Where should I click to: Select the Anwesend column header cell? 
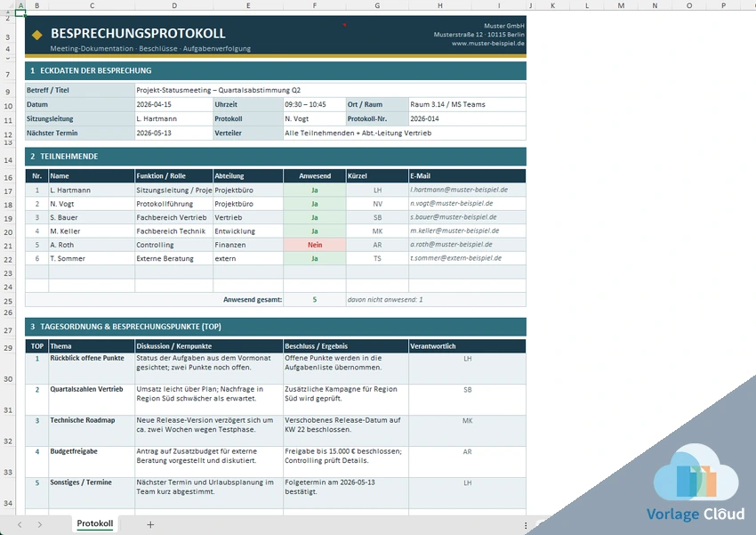tap(314, 176)
